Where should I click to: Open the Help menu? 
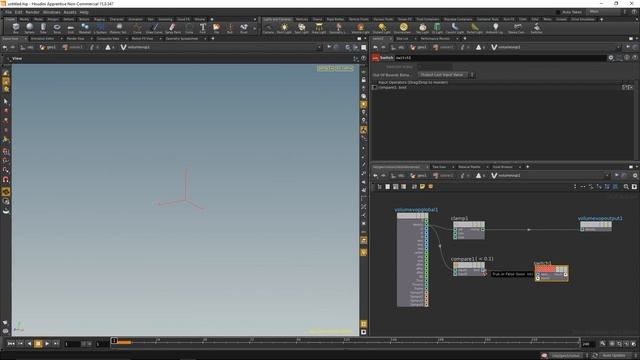tap(84, 12)
